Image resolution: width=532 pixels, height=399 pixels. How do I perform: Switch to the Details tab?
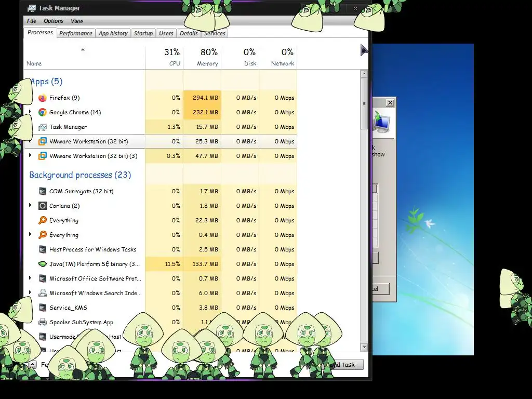[x=189, y=33]
